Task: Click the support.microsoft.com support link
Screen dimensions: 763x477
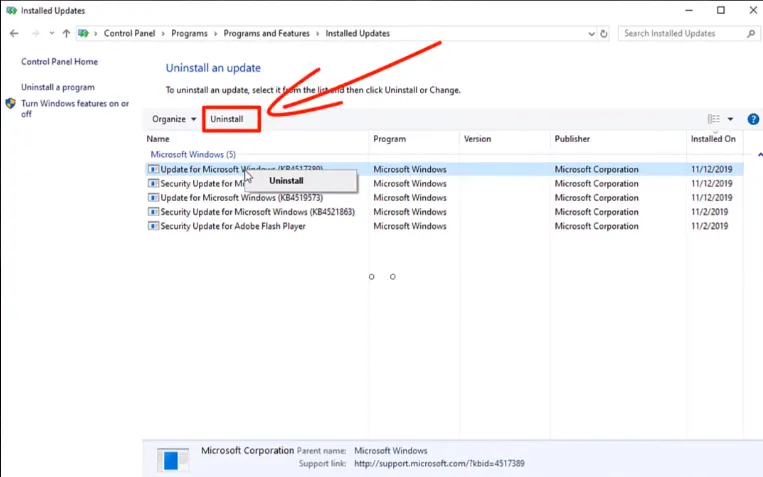Action: click(439, 464)
